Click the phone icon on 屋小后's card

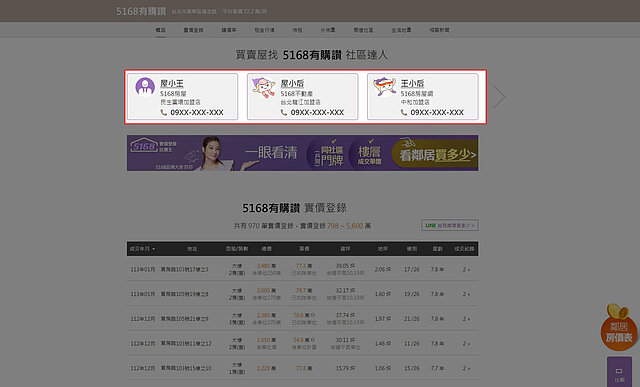(x=284, y=112)
